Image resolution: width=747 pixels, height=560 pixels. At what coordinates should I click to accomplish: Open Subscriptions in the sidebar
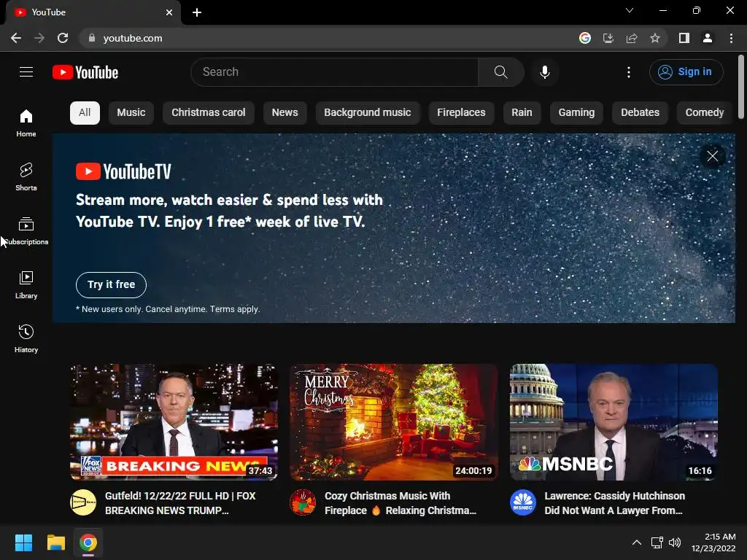[26, 231]
